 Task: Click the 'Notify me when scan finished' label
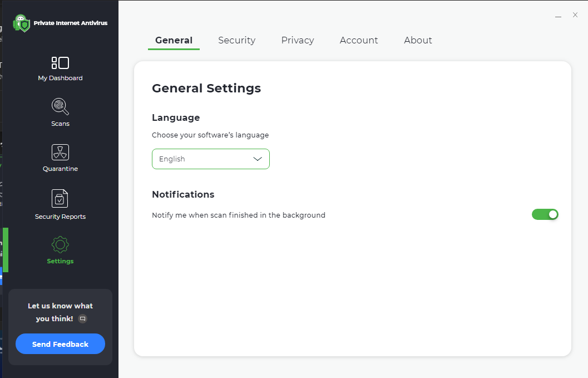click(238, 215)
